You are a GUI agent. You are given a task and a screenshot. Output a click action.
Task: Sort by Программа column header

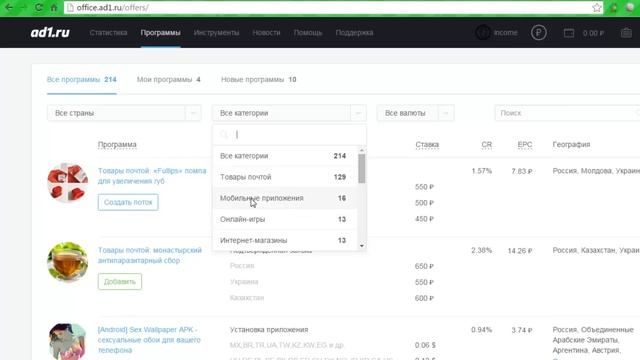pos(117,144)
